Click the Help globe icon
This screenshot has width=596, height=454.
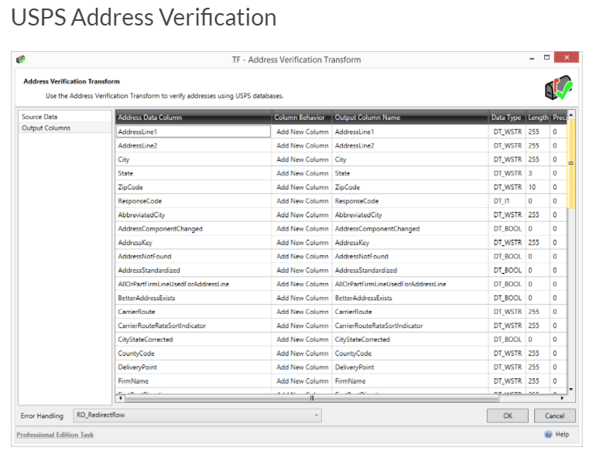click(548, 434)
